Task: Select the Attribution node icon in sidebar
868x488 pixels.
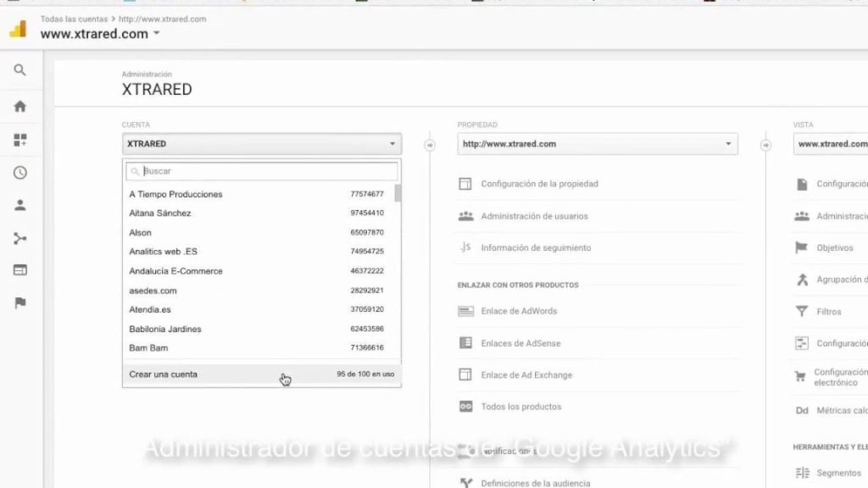Action: tap(19, 237)
